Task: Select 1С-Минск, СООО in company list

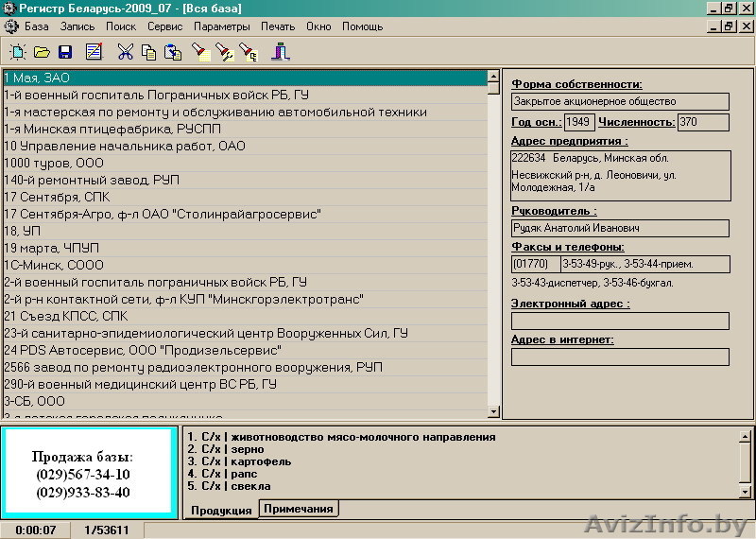Action: pos(54,265)
